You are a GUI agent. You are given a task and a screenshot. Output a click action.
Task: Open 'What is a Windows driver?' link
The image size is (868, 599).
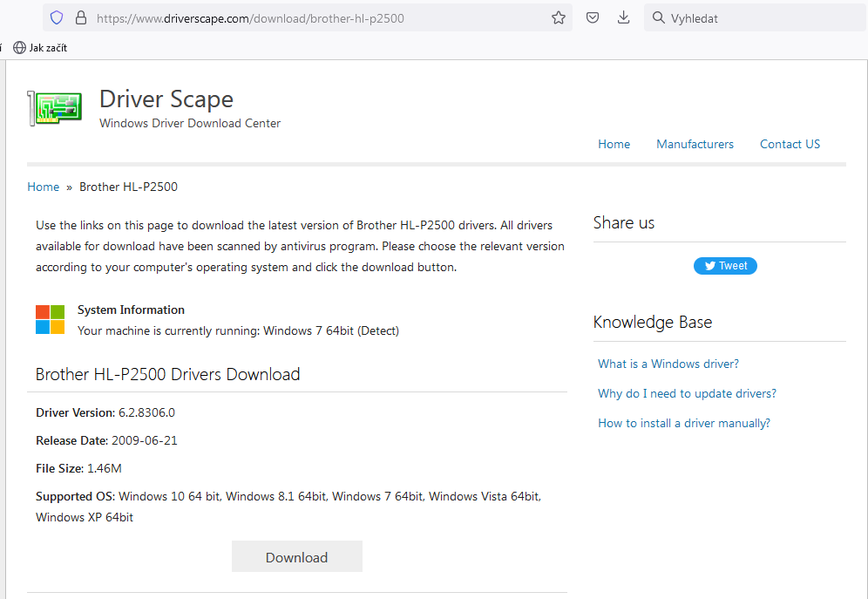[x=668, y=364]
